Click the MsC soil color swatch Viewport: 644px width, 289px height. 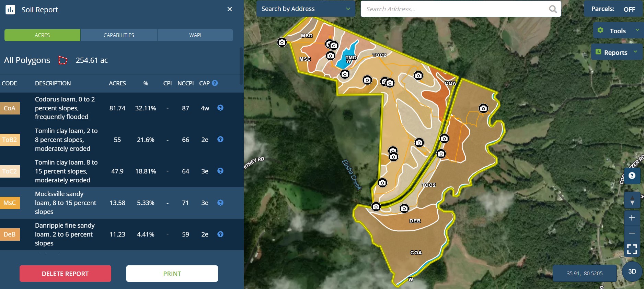10,203
